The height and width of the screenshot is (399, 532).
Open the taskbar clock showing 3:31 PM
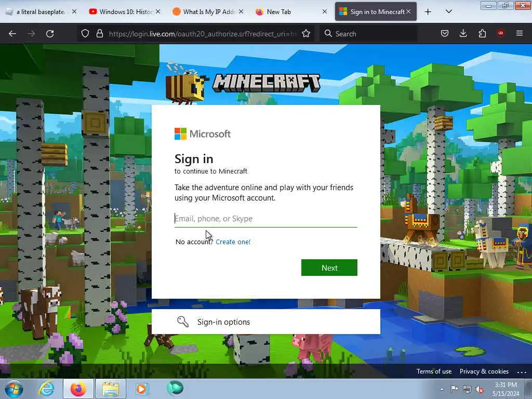(x=506, y=389)
